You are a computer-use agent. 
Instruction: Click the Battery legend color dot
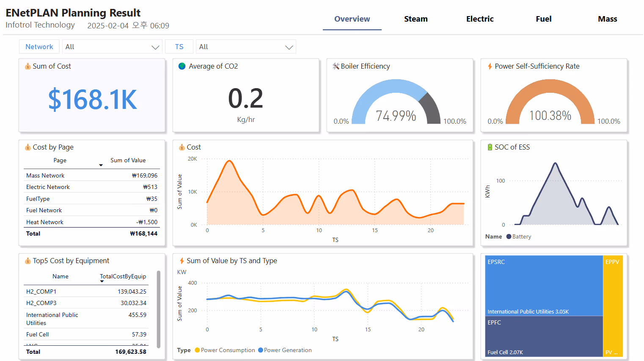[509, 237]
